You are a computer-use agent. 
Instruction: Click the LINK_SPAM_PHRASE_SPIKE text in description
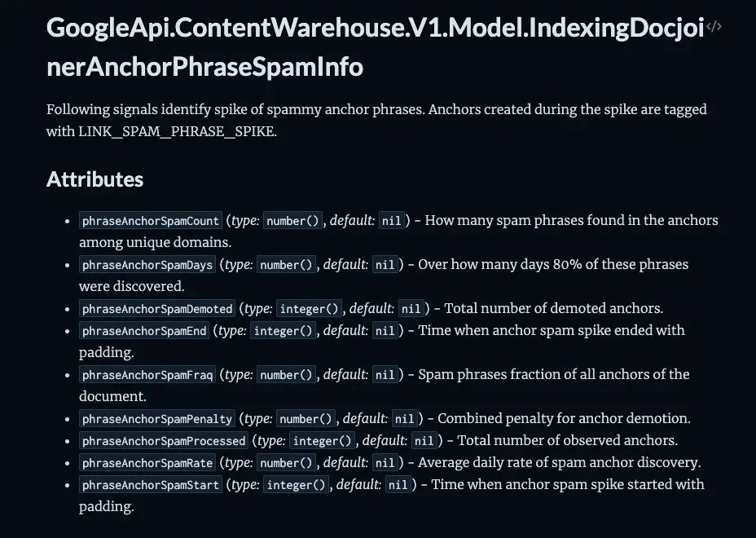[177, 131]
